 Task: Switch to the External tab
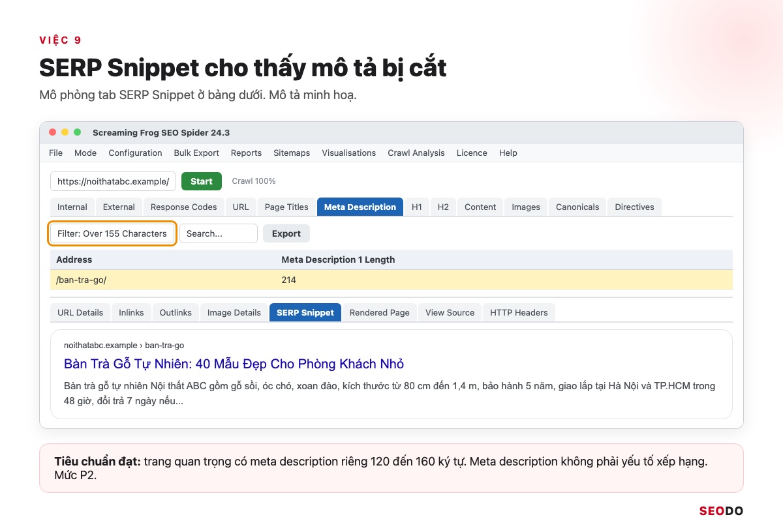[x=119, y=207]
